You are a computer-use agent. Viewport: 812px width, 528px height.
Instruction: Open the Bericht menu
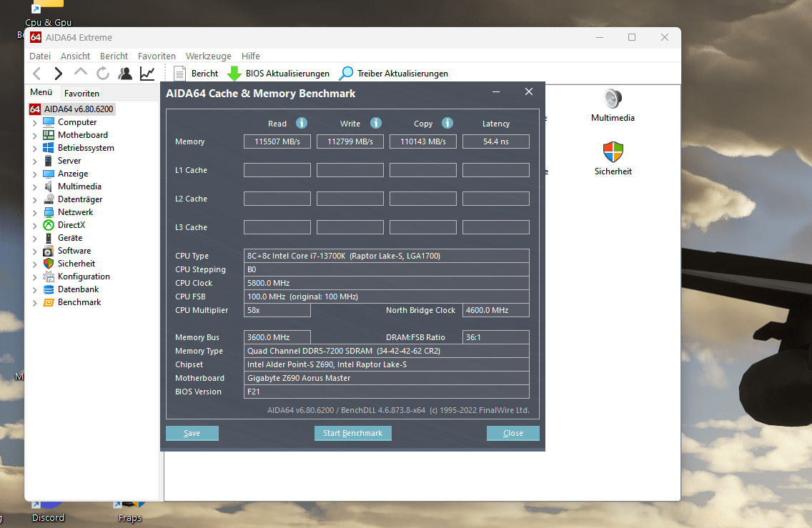[x=114, y=56]
